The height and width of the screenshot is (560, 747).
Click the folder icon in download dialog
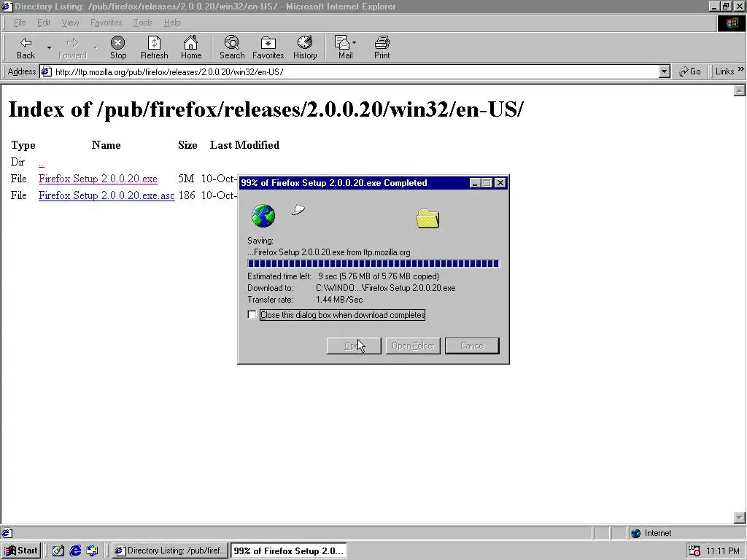coord(427,219)
